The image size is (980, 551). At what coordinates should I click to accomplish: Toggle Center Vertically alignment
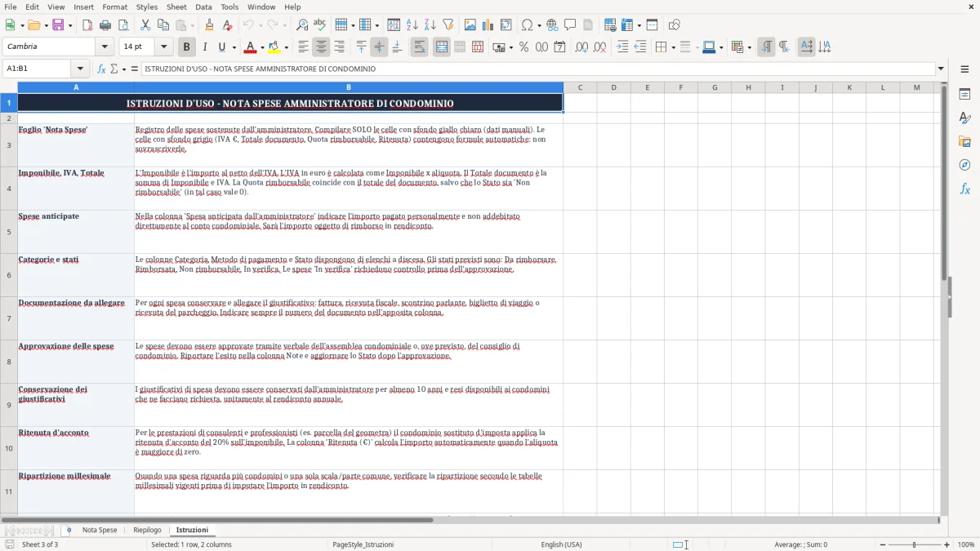click(x=379, y=47)
